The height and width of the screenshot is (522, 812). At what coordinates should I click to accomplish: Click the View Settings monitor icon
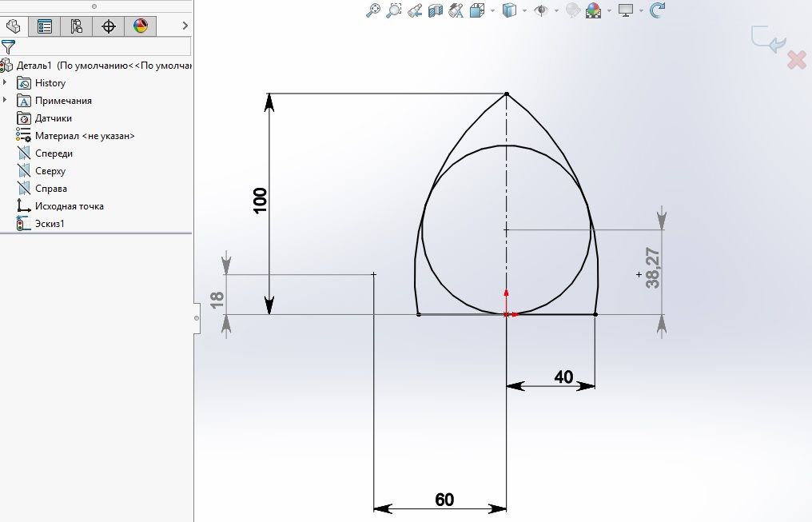[x=626, y=10]
